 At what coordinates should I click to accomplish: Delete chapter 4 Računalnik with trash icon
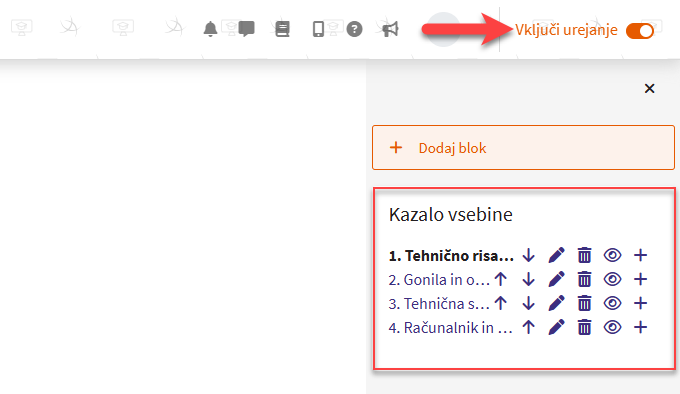click(584, 327)
